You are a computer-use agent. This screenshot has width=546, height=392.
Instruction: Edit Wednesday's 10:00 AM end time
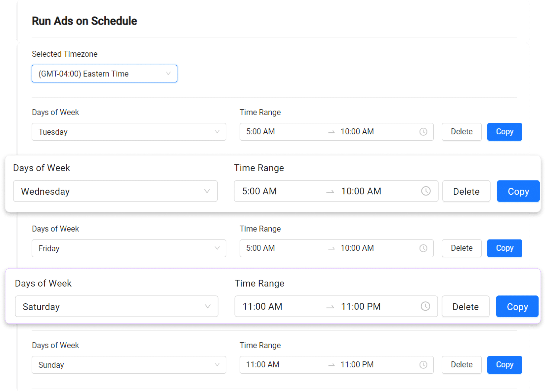pos(361,191)
